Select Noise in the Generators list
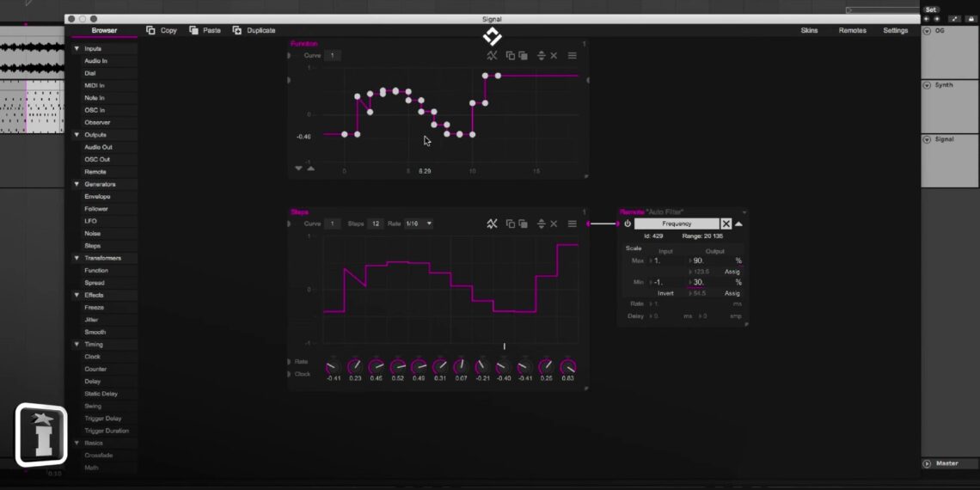980x490 pixels. (x=93, y=233)
